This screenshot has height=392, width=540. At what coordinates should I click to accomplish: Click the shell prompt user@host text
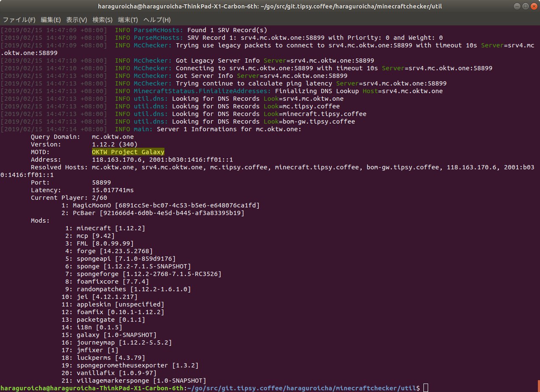coord(92,388)
